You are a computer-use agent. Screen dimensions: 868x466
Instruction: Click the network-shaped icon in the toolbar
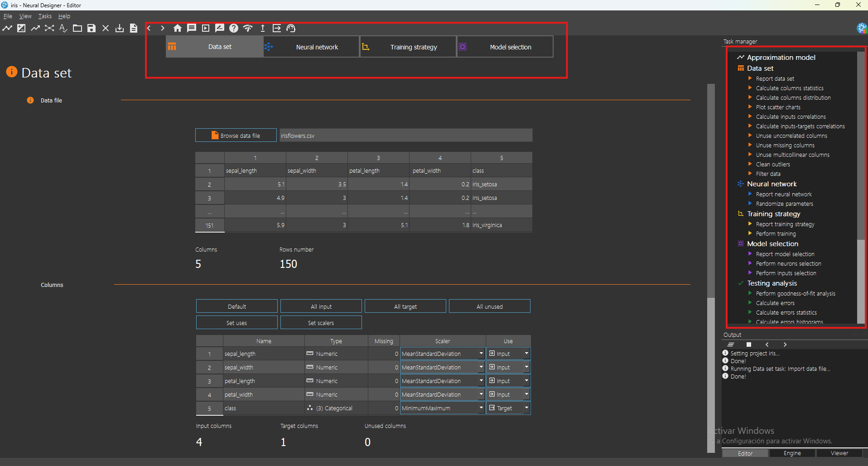click(49, 28)
